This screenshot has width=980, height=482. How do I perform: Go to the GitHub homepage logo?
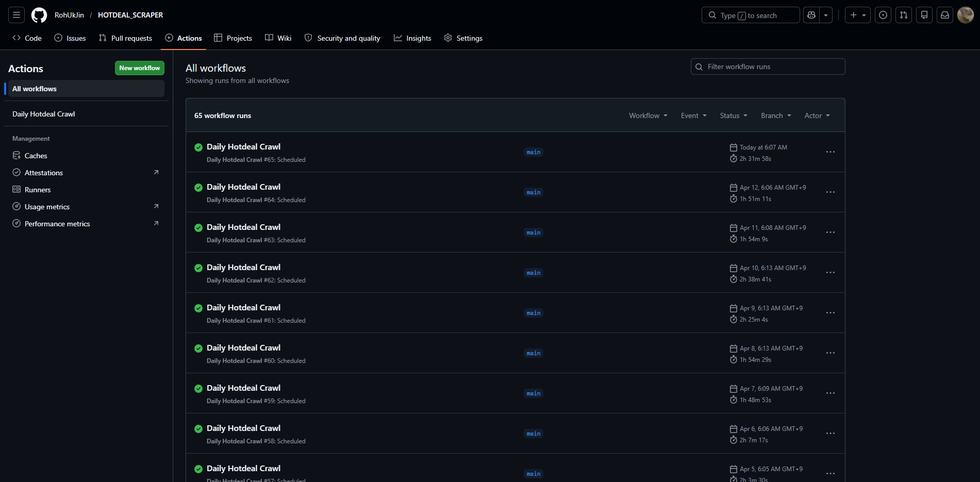[x=39, y=15]
